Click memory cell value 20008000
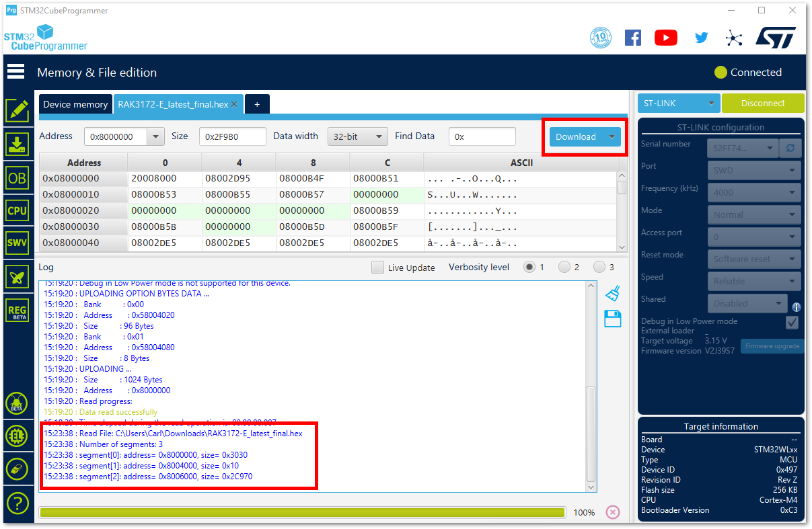The image size is (812, 529). pos(165,179)
